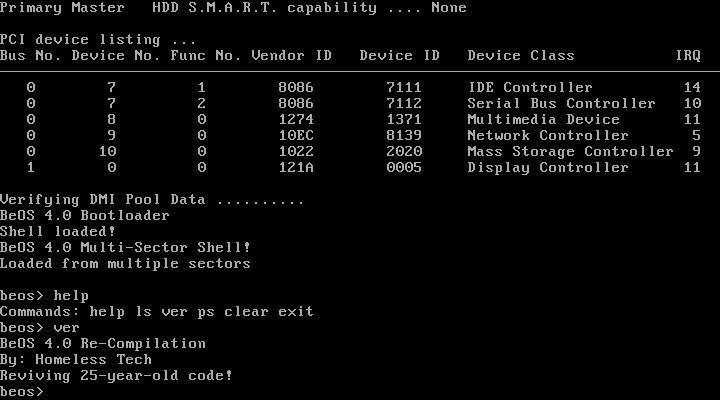Click the 'Serial Bus Controller' entry
The width and height of the screenshot is (720, 400).
click(561, 104)
